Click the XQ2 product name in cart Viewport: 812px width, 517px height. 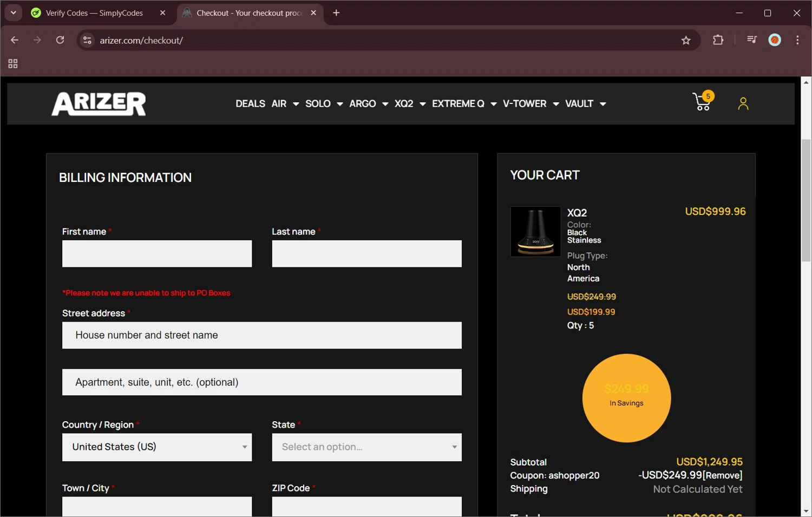[x=577, y=213]
